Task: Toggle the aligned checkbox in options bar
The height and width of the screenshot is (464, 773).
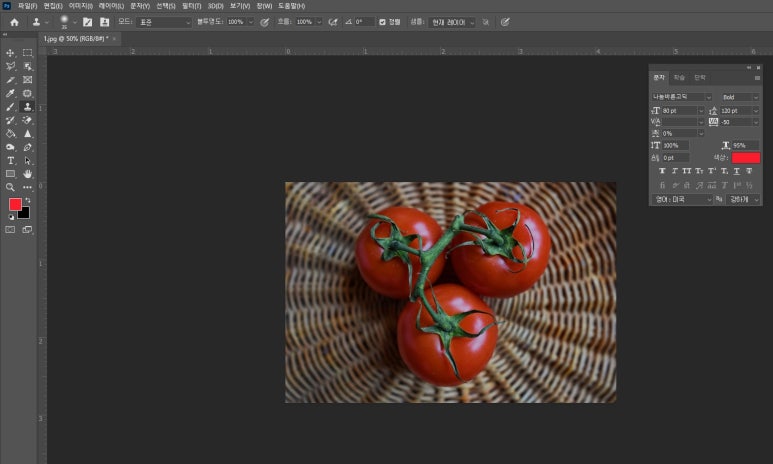Action: (x=382, y=22)
